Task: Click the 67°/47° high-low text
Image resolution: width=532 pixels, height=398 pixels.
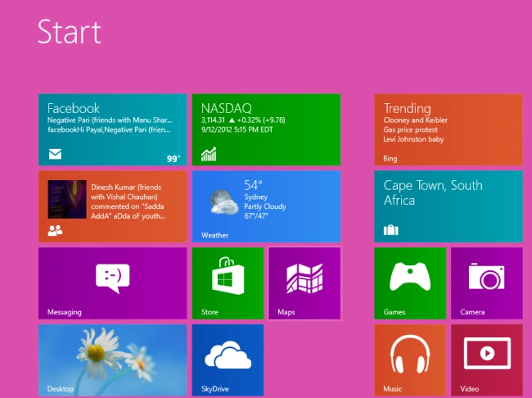Action: coord(256,216)
